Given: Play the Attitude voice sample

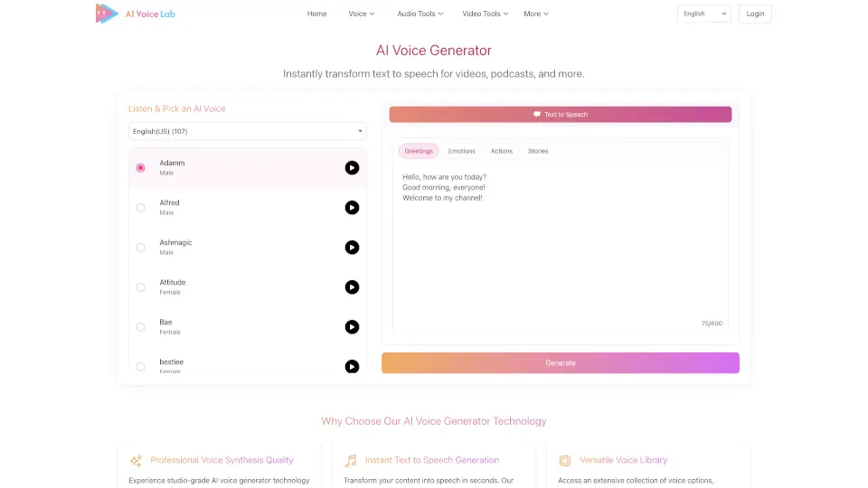Looking at the screenshot, I should [352, 287].
